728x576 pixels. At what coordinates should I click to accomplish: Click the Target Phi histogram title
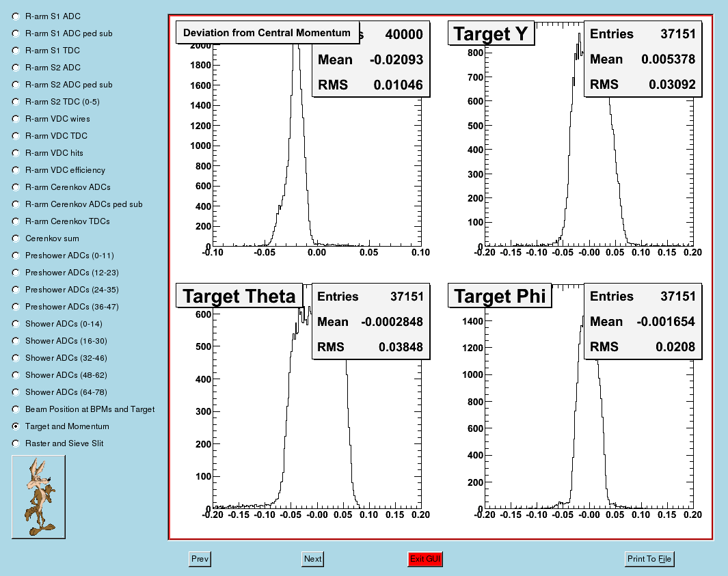[500, 296]
